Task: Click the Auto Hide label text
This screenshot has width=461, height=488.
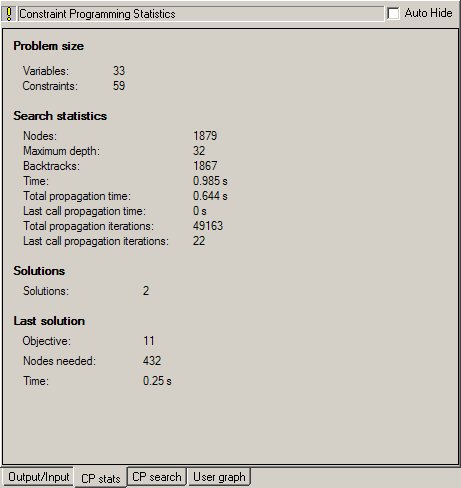Action: click(x=428, y=13)
